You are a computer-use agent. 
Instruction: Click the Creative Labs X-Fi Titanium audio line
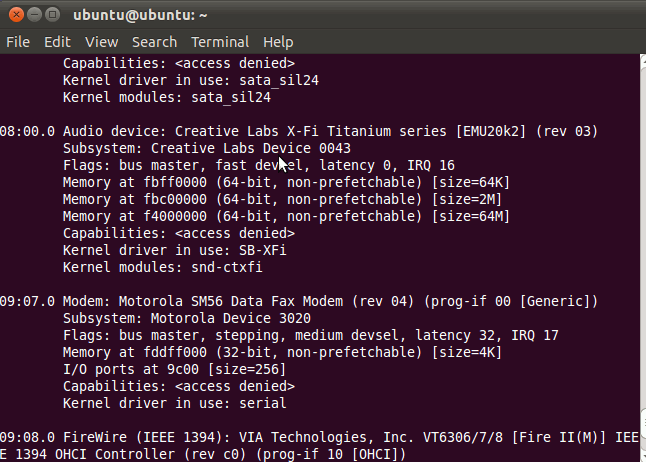(x=300, y=131)
